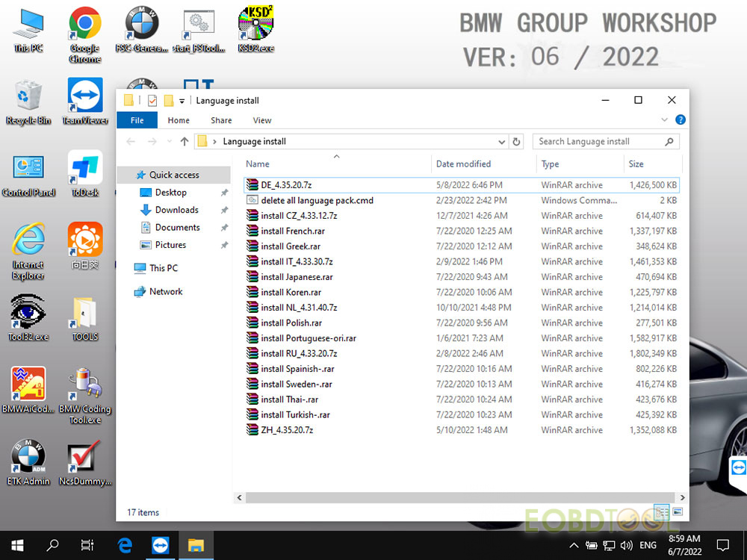The image size is (747, 560).
Task: Switch to Home ribbon tab
Action: click(179, 120)
